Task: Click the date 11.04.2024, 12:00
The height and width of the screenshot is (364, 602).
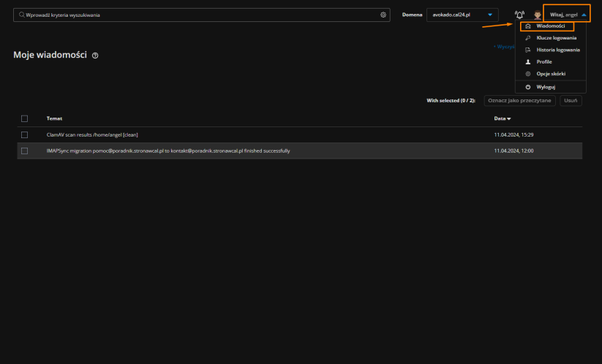Action: [513, 151]
